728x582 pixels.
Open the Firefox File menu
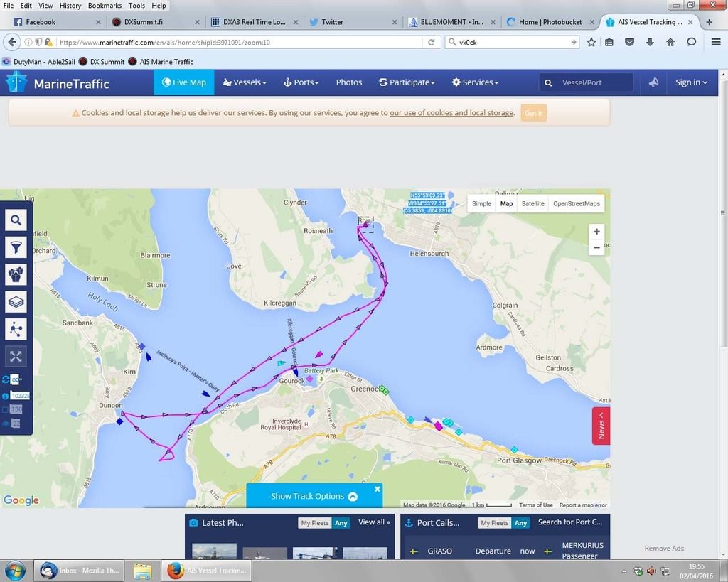tap(9, 6)
